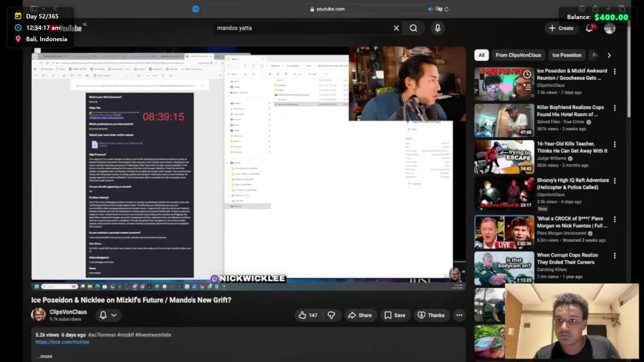Screen dimensions: 644x362
Task: Mute tab audio via address bar speaker icon
Action: click(x=431, y=9)
